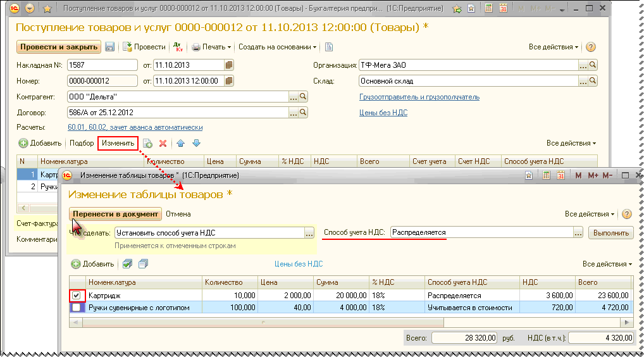Open selection list for Способ учета НДС field
This screenshot has height=357, width=644.
pyautogui.click(x=578, y=233)
